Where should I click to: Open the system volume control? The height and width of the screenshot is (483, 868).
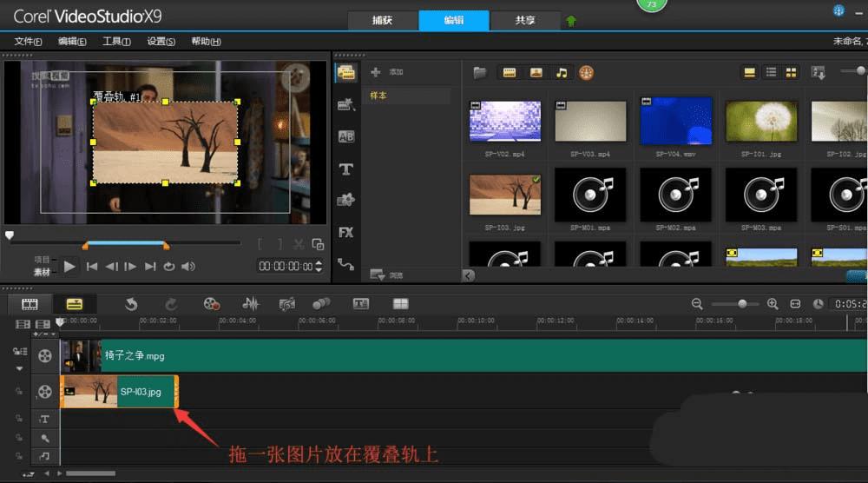coord(188,267)
